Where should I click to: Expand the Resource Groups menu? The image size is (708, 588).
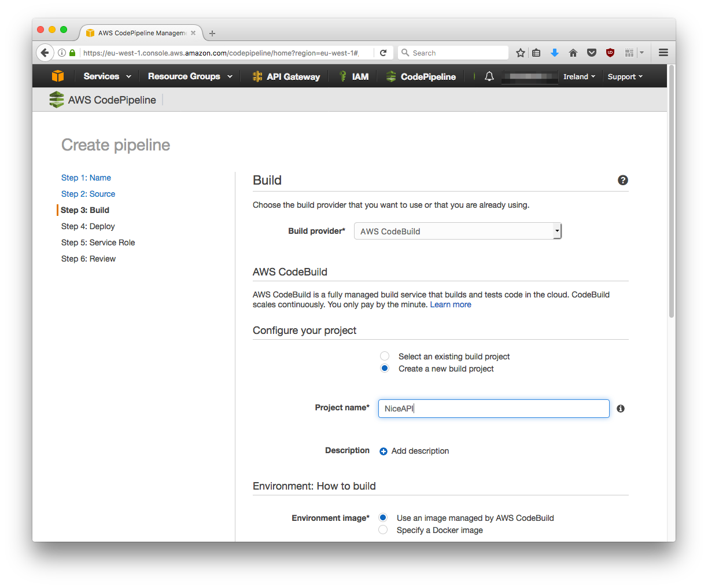190,76
